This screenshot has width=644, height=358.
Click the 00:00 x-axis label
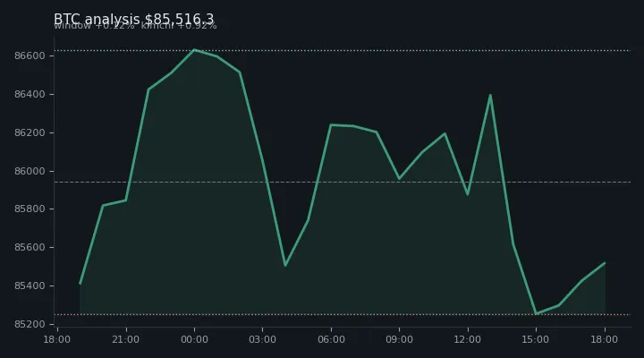[x=194, y=339]
